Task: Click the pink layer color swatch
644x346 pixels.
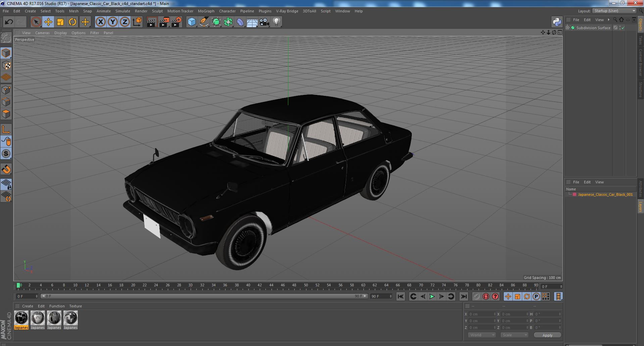Action: pos(575,194)
